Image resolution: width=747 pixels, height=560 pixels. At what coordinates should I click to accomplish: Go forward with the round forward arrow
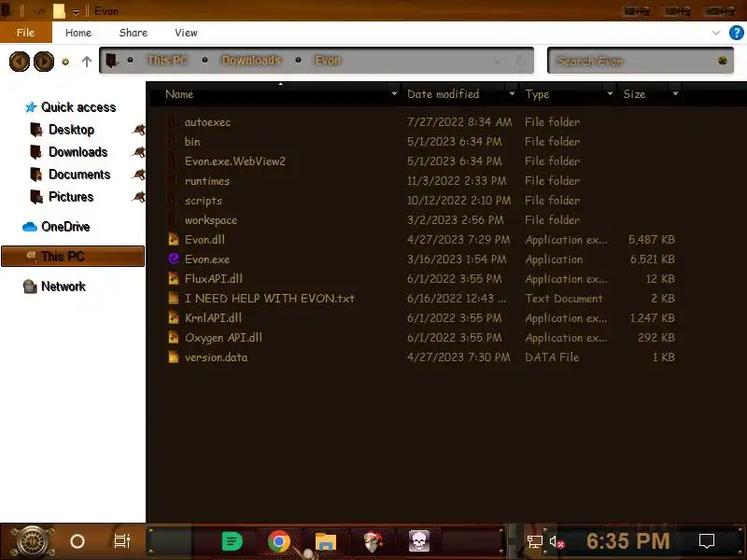pyautogui.click(x=44, y=62)
